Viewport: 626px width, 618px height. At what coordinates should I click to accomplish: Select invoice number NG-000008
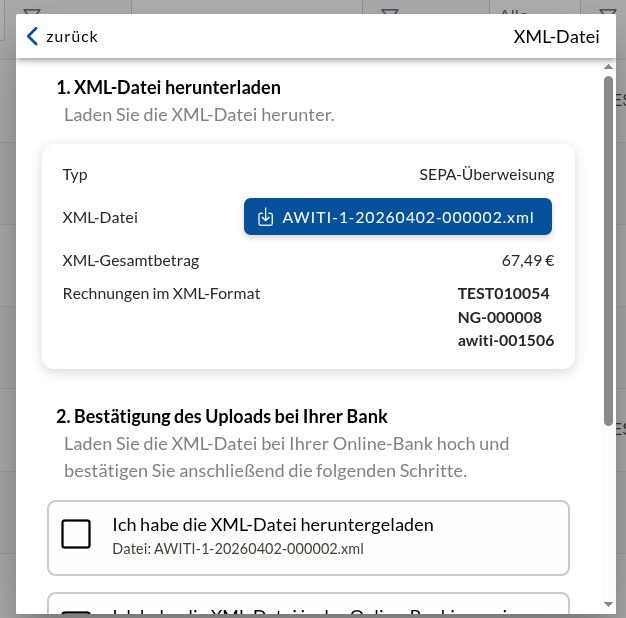499,317
